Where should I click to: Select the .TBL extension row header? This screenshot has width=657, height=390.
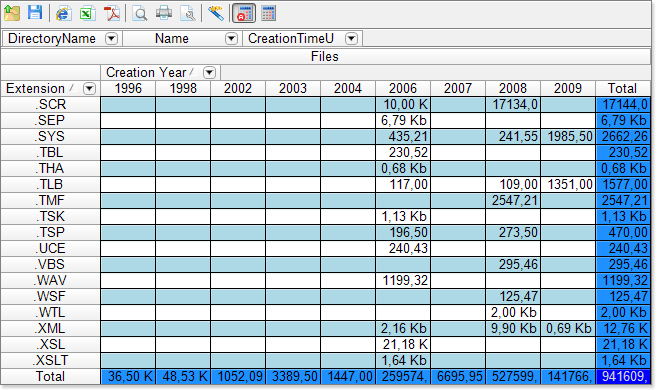[50, 152]
